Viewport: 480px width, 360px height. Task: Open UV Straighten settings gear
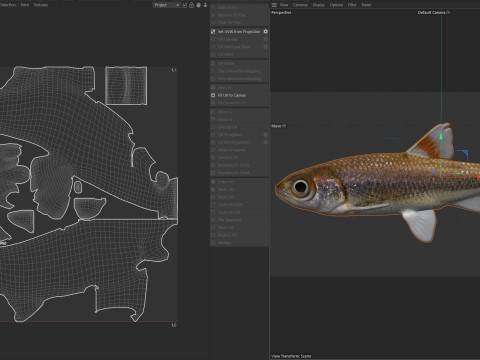[x=266, y=135]
